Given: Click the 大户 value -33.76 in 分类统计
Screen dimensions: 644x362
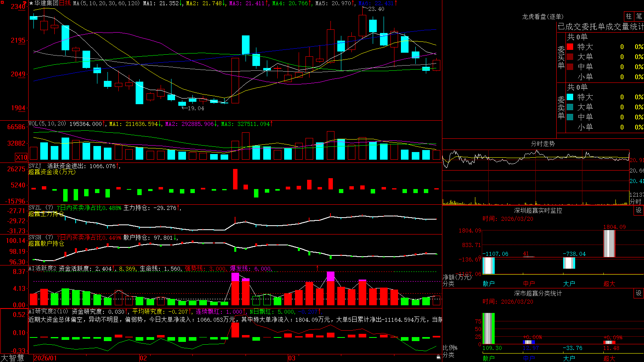Looking at the screenshot, I should (x=572, y=348).
